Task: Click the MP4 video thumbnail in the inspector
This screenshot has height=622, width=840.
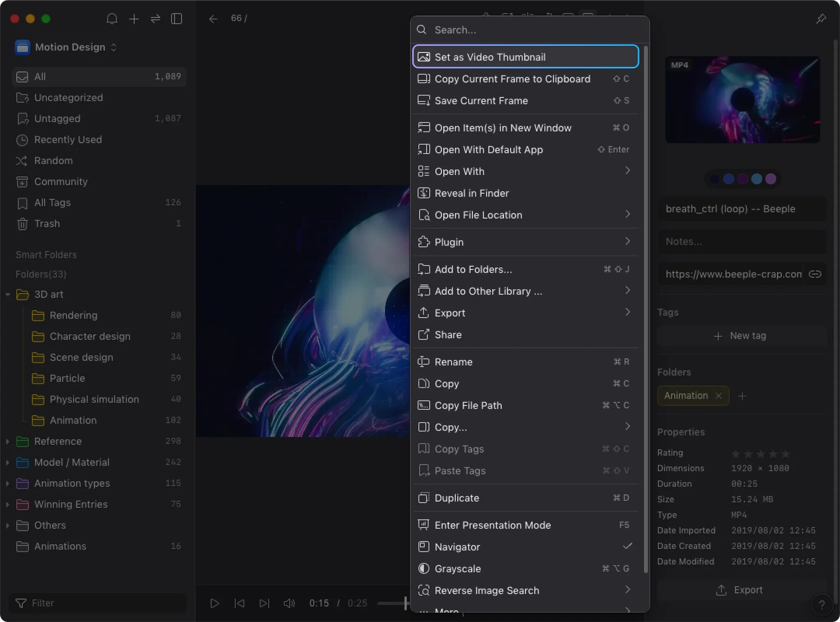Action: 742,100
